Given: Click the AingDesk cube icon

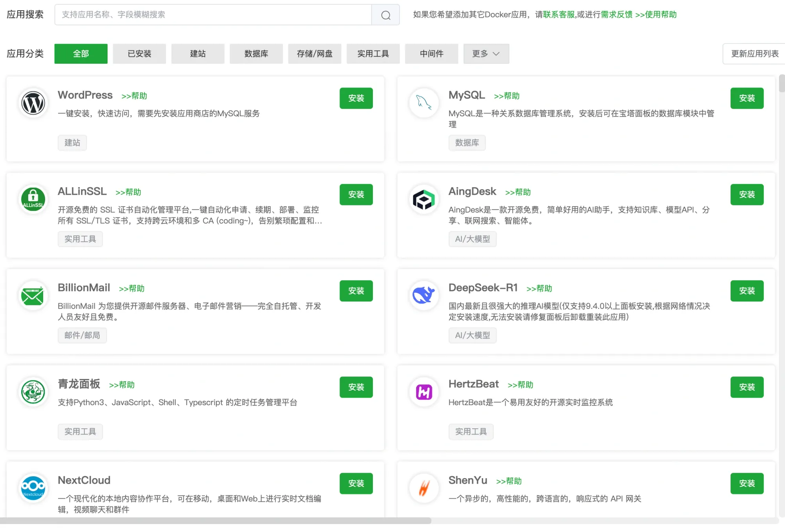Looking at the screenshot, I should pyautogui.click(x=424, y=199).
